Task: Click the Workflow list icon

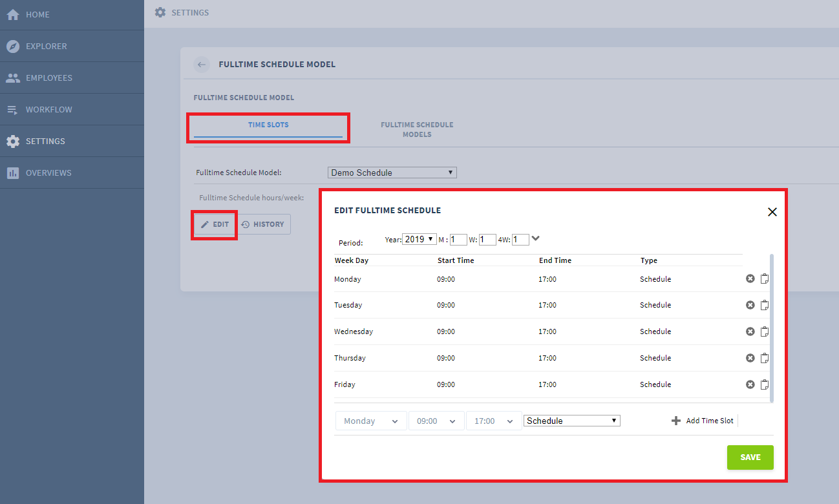Action: [x=12, y=109]
